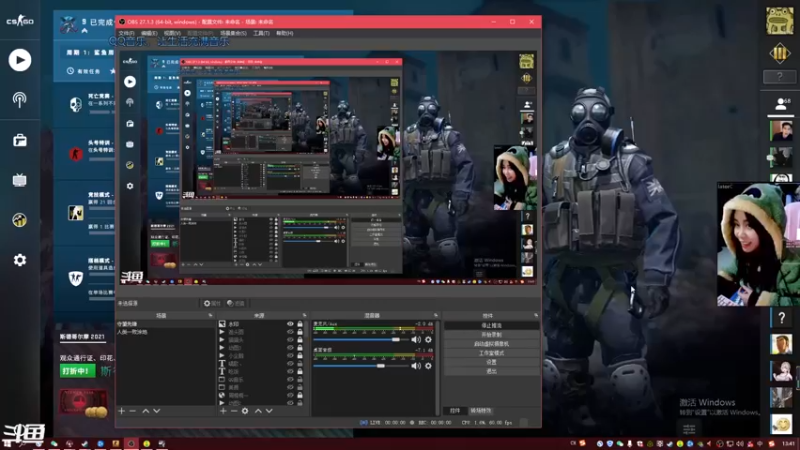Select the 守望先锋 scene in scenes list
The width and height of the screenshot is (800, 450).
click(165, 324)
